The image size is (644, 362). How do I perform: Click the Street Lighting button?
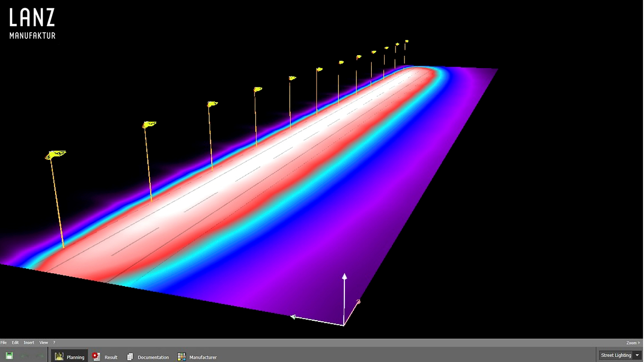(616, 355)
